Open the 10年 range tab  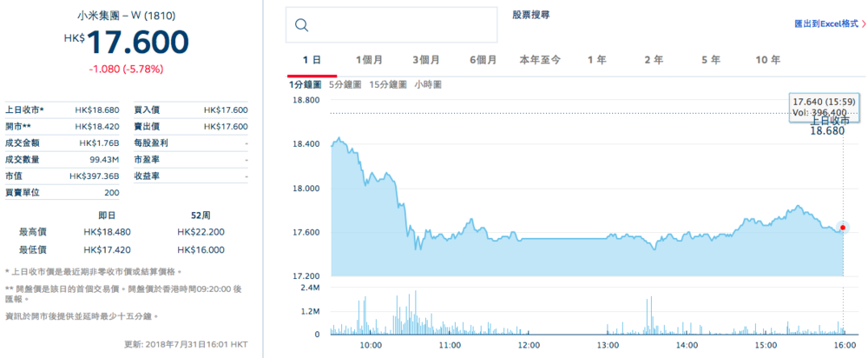767,60
